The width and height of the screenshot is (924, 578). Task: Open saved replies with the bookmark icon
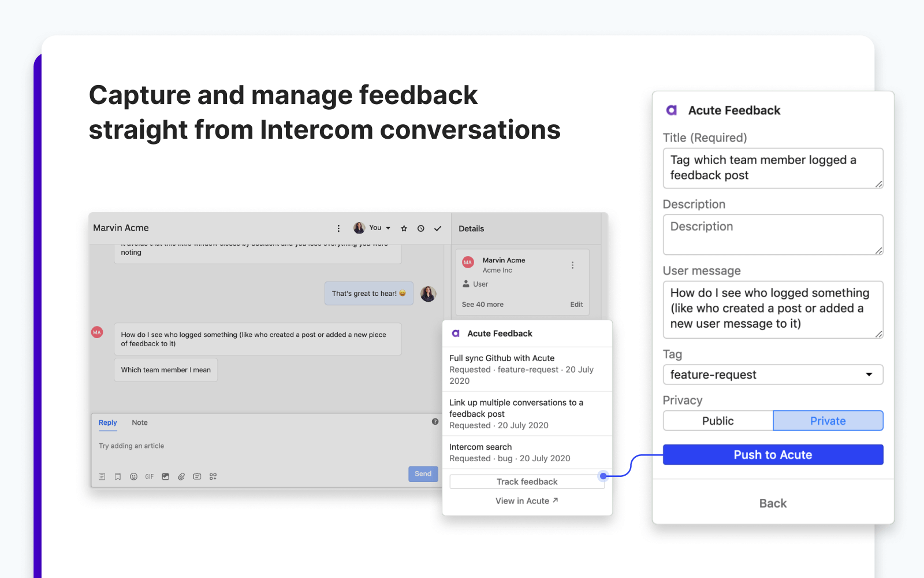(x=118, y=477)
